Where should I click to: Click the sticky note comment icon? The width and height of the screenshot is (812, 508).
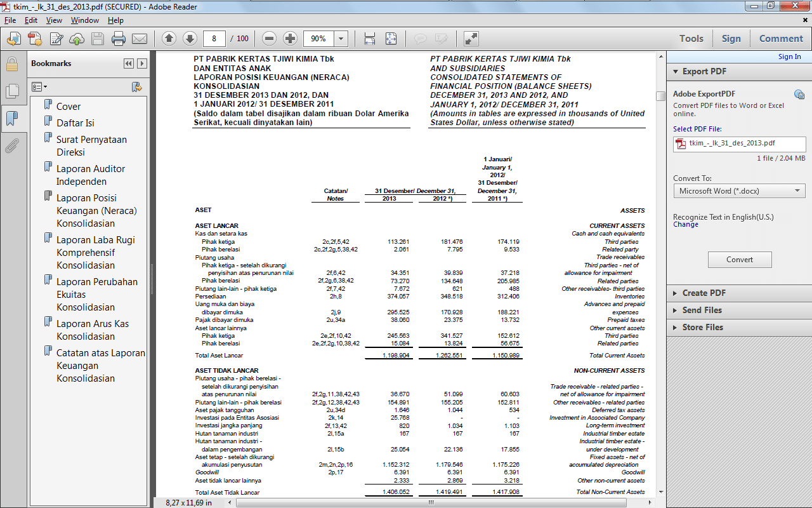pos(420,39)
